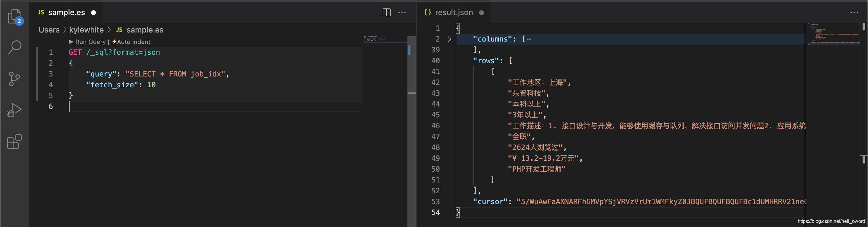This screenshot has height=227, width=868.
Task: Click the opening brace on result.json line 1
Action: pyautogui.click(x=458, y=28)
